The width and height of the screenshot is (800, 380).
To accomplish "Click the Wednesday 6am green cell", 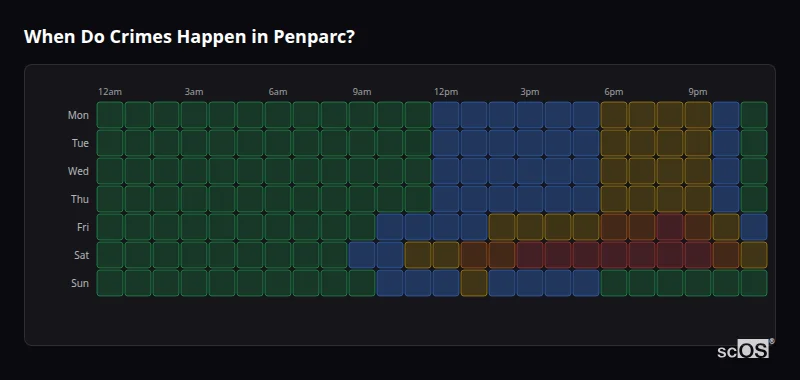I will pos(278,171).
